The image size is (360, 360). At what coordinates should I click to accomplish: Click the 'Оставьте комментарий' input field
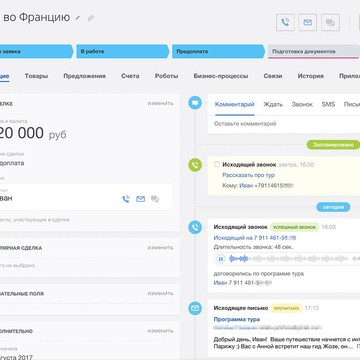[x=284, y=124]
